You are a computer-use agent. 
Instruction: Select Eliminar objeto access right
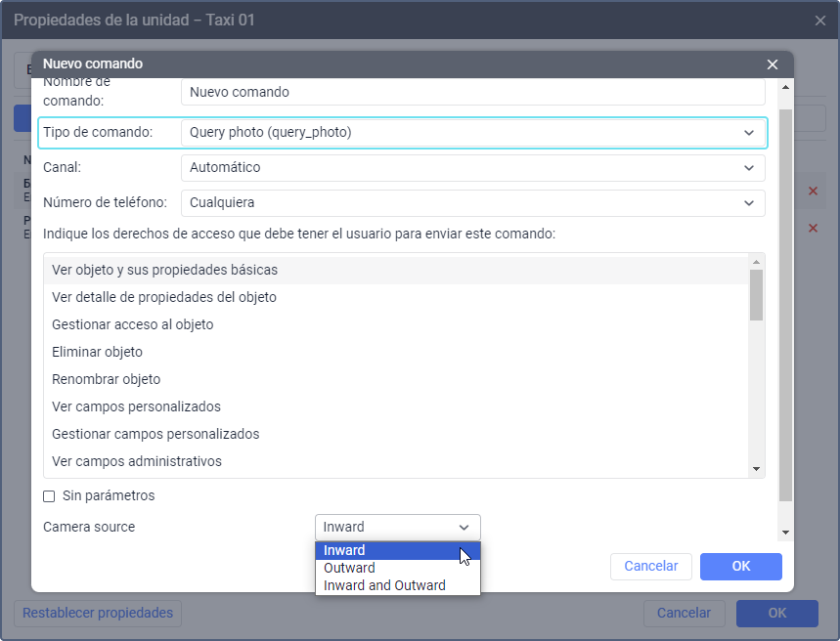[98, 352]
